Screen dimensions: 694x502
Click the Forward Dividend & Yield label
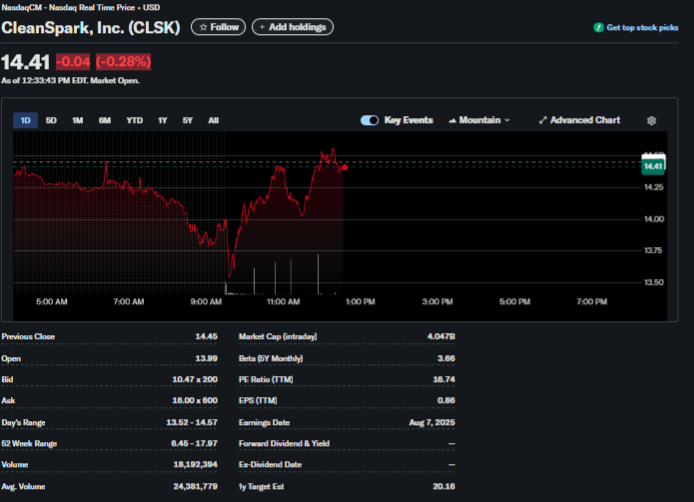284,444
